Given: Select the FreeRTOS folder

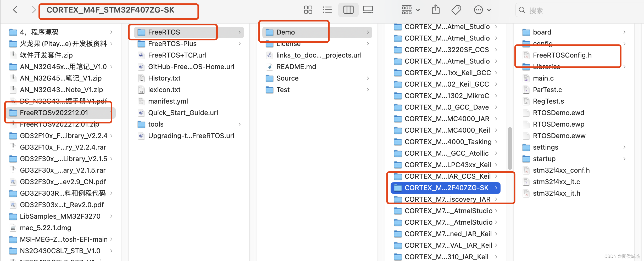Looking at the screenshot, I should click(189, 32).
